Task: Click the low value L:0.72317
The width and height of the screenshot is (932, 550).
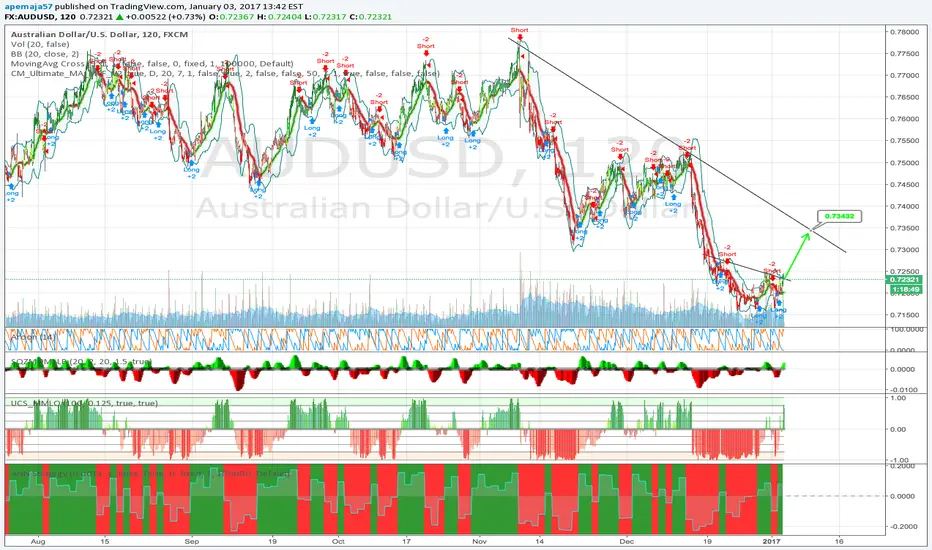Action: [x=325, y=17]
